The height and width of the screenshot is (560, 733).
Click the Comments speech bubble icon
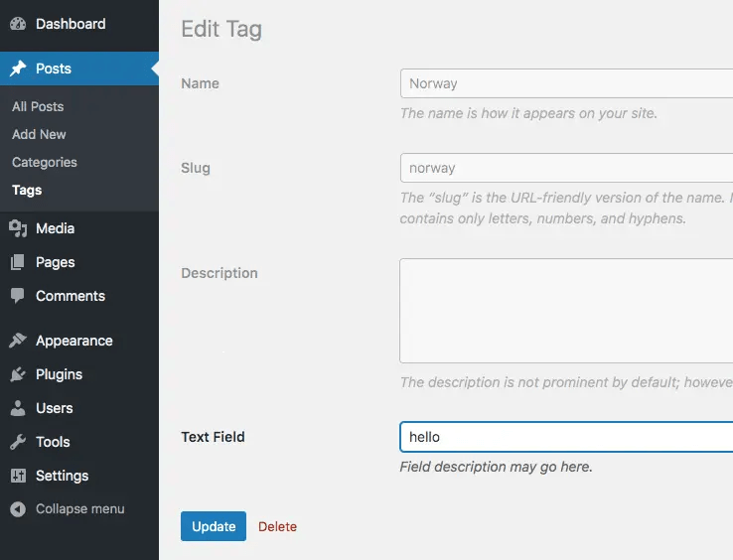(x=18, y=296)
